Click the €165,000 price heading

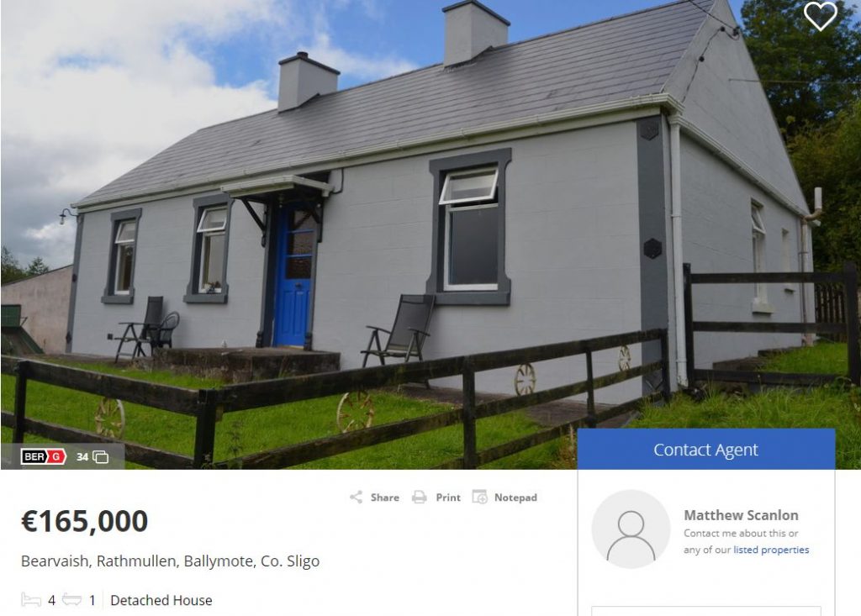pos(85,520)
